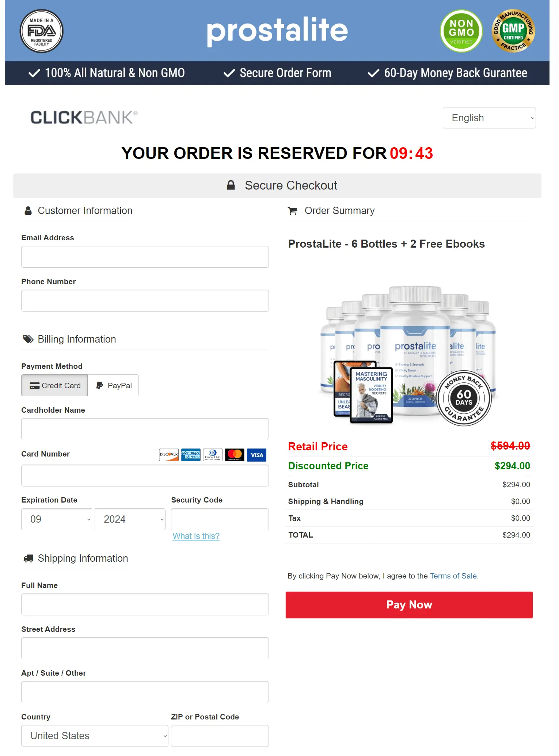
Task: Click the Non GMO Verified badge
Action: click(461, 31)
